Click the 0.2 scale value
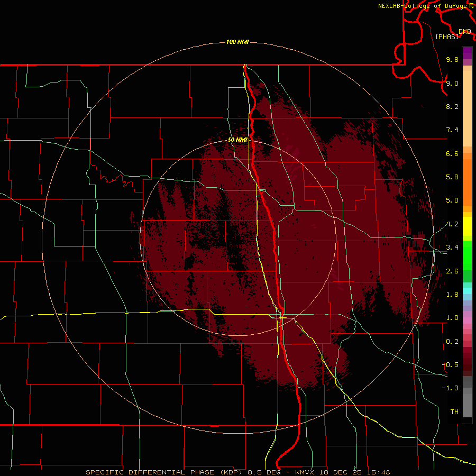This screenshot has height=476, width=476. pyautogui.click(x=452, y=342)
